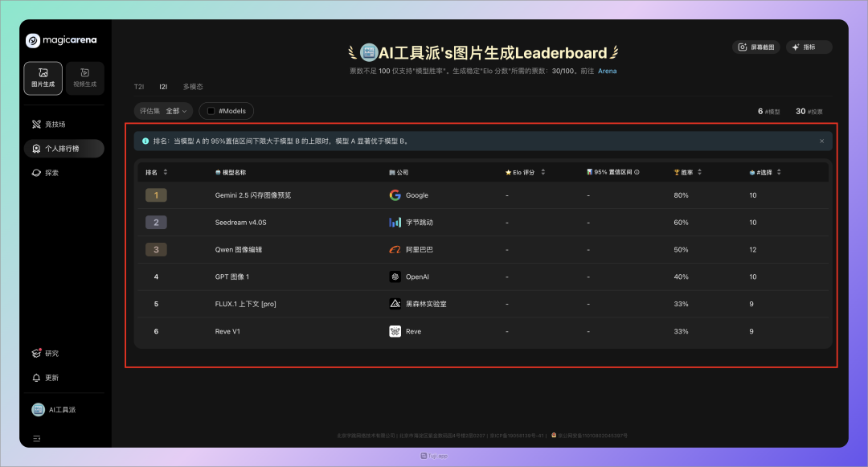The width and height of the screenshot is (868, 467).
Task: Open the 探索 explore page
Action: [63, 173]
